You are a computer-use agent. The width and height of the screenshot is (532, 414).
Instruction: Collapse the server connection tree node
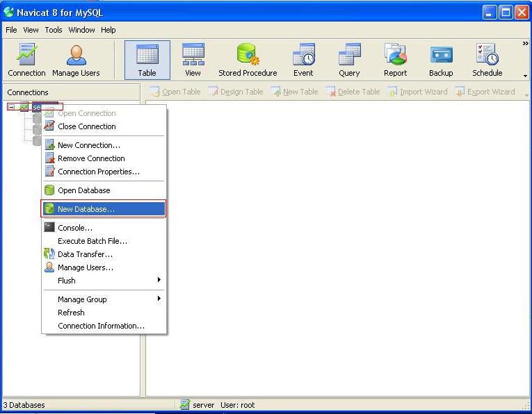tap(12, 107)
